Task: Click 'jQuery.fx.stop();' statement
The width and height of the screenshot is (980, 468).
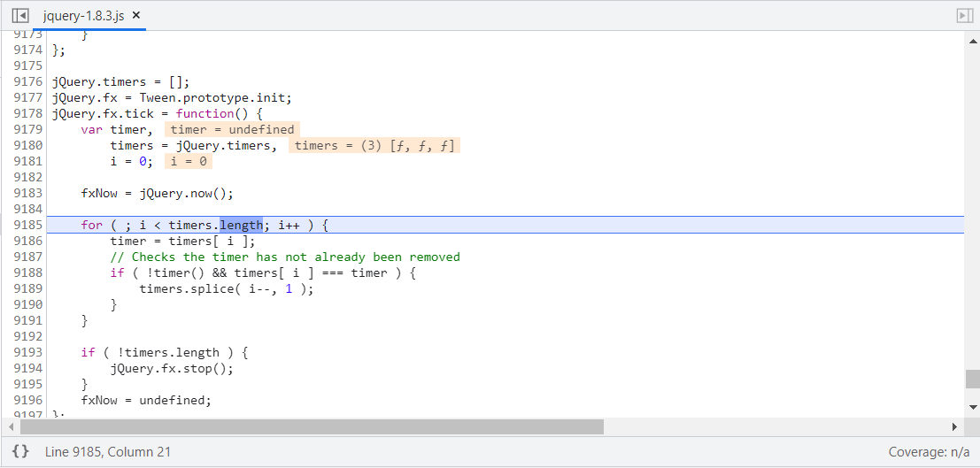Action: [172, 368]
